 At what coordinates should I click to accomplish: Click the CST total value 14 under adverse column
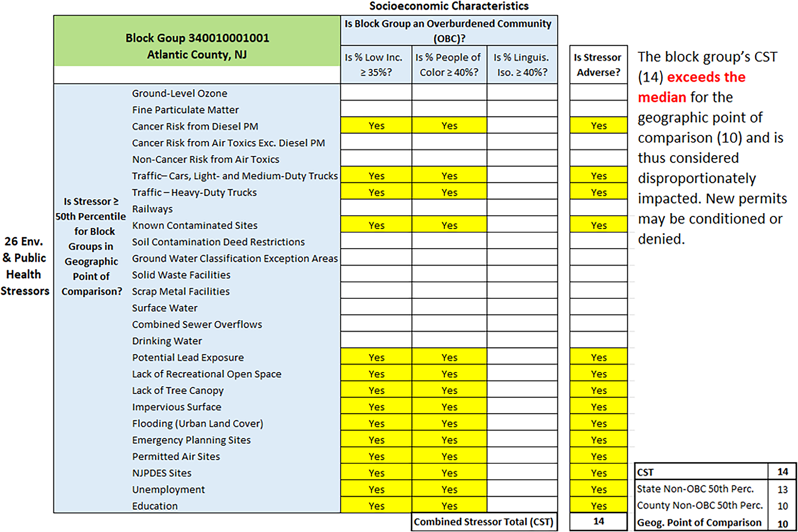(599, 521)
